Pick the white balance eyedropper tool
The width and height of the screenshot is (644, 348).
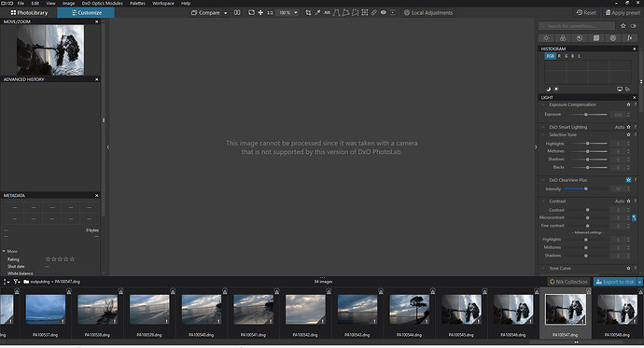point(318,13)
